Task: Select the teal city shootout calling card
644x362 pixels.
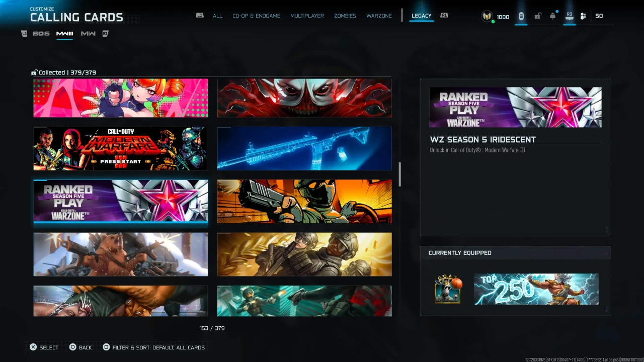Action: [x=304, y=301]
